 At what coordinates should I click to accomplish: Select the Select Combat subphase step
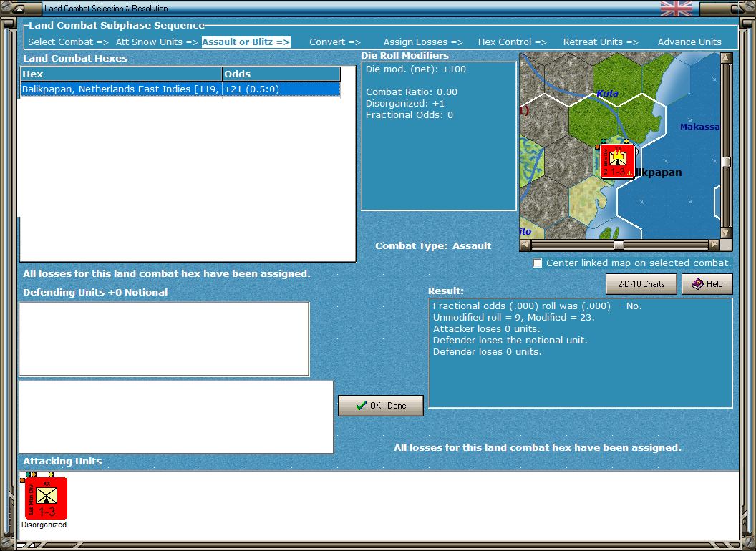(x=68, y=42)
